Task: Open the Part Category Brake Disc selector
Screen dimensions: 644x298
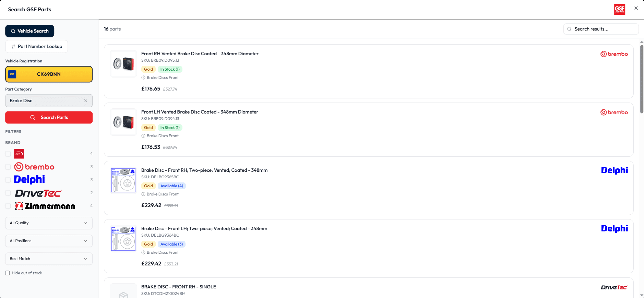Action: pos(49,100)
